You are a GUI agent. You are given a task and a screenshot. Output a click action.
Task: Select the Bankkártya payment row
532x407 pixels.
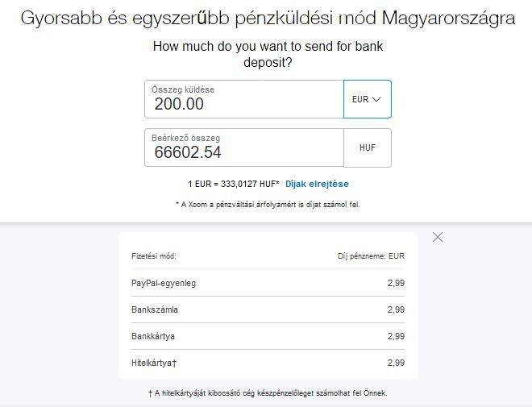[x=268, y=336]
